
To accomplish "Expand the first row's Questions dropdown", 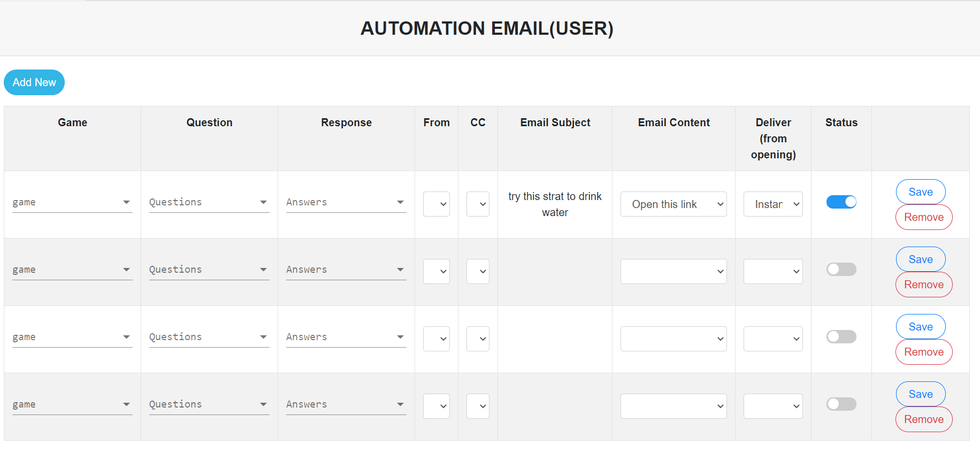I will coord(209,202).
